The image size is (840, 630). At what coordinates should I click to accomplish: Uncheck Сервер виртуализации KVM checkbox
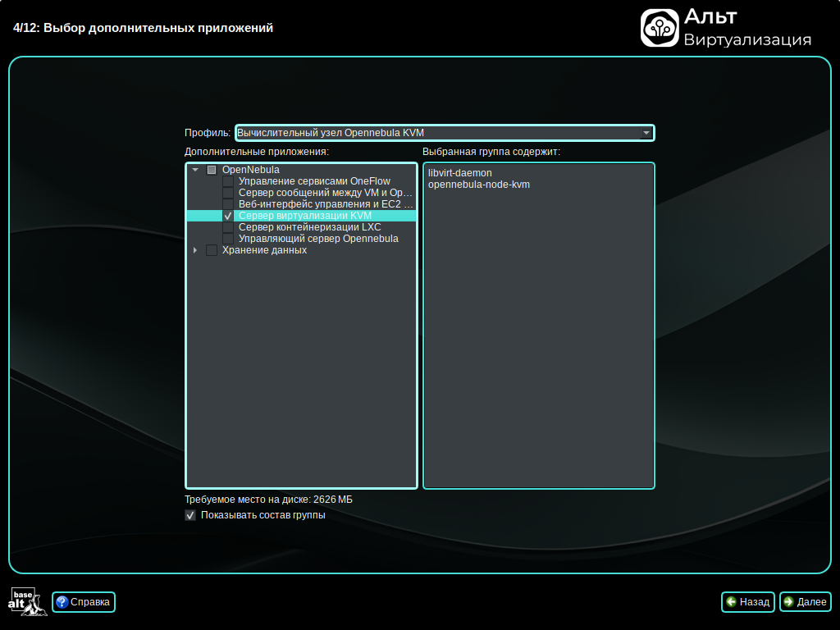(x=228, y=216)
